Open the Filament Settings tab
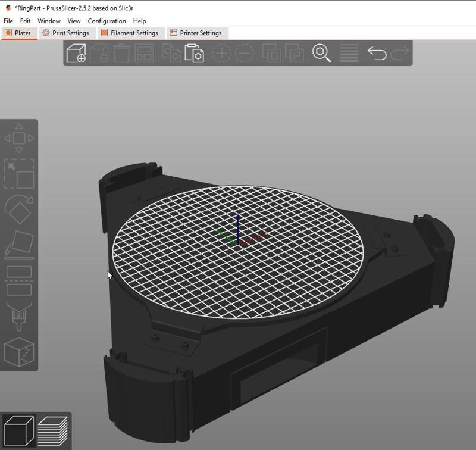The height and width of the screenshot is (450, 476). coord(129,33)
